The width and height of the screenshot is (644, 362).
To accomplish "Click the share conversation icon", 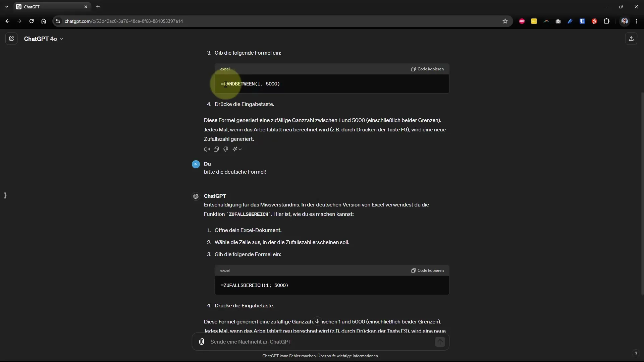I will (631, 39).
